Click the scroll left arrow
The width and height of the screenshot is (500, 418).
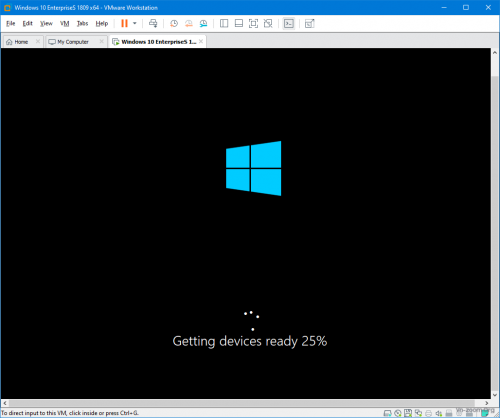tap(5, 403)
